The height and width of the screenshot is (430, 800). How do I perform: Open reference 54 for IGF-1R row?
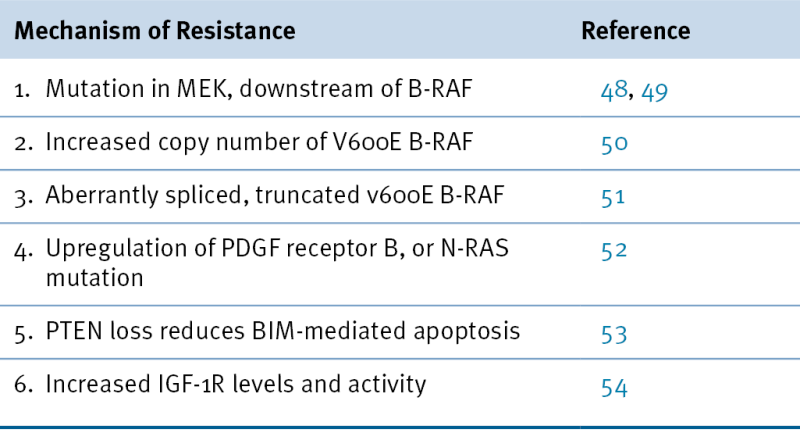point(613,385)
